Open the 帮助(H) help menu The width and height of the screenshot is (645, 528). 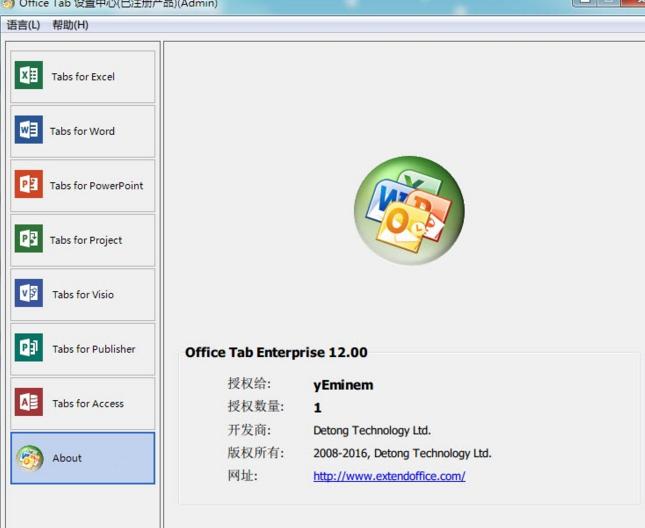click(x=70, y=25)
